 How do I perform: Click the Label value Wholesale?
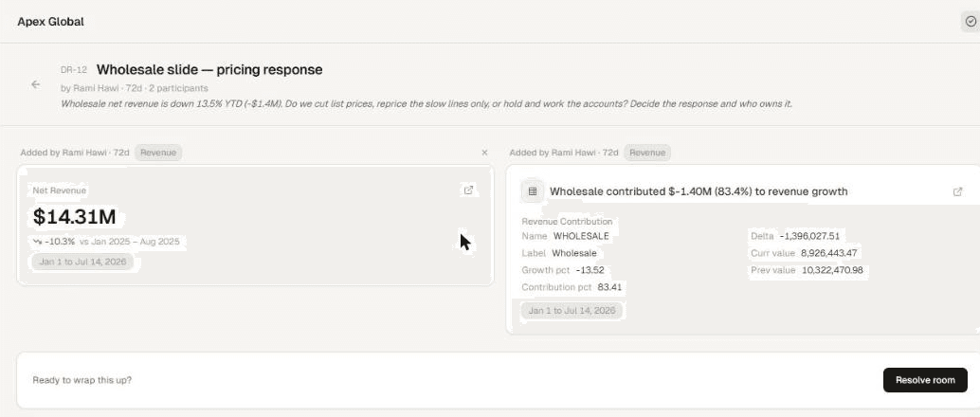pos(573,253)
